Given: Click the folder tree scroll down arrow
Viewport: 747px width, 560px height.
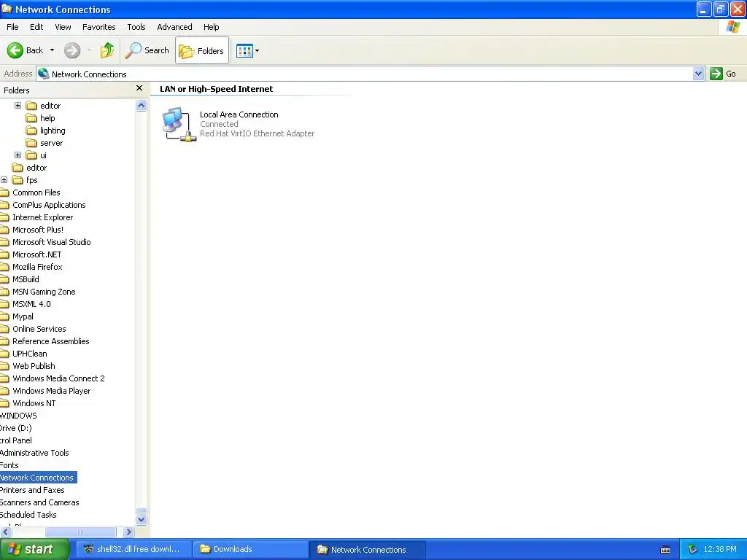Looking at the screenshot, I should coord(141,519).
